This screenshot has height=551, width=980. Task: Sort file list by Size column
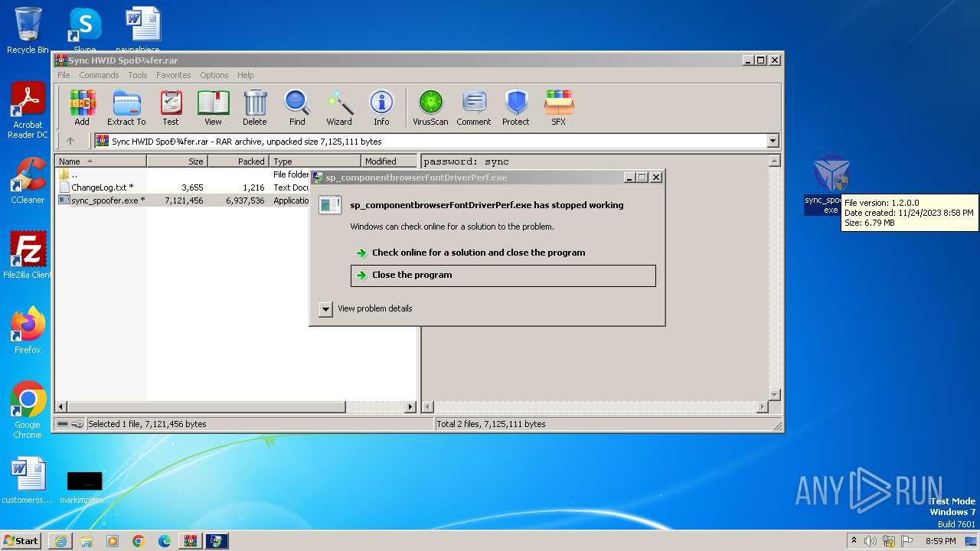[x=177, y=161]
